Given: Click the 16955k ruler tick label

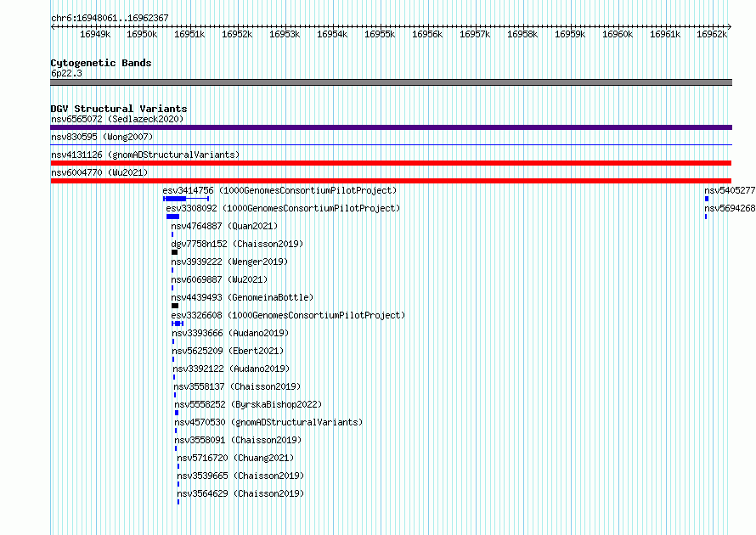Looking at the screenshot, I should click(x=380, y=34).
